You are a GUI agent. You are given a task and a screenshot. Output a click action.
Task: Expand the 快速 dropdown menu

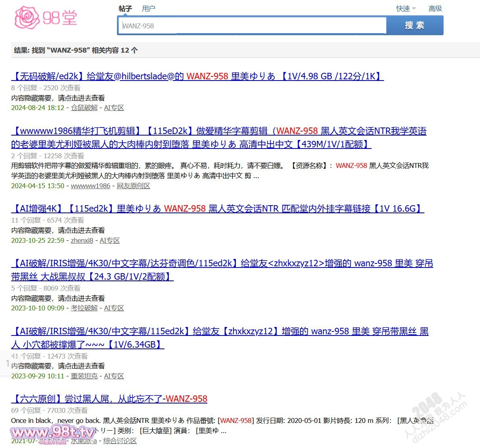pos(406,8)
